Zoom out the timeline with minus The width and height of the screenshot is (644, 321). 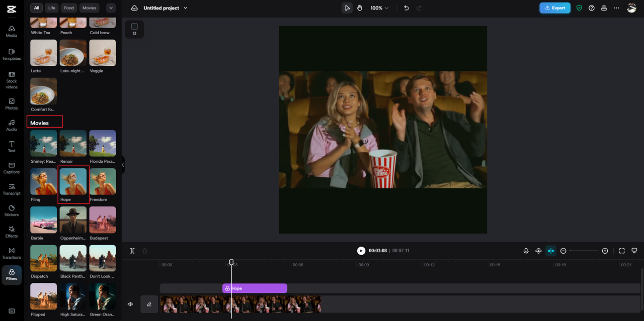(x=563, y=251)
